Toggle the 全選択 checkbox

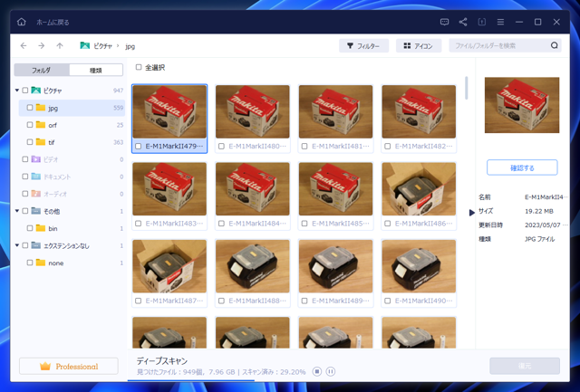pos(139,67)
